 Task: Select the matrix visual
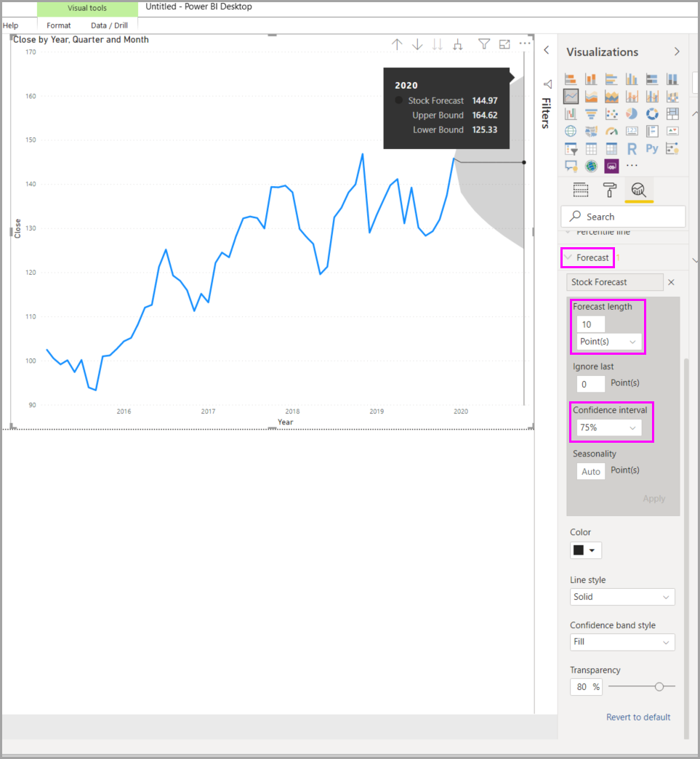click(x=611, y=148)
